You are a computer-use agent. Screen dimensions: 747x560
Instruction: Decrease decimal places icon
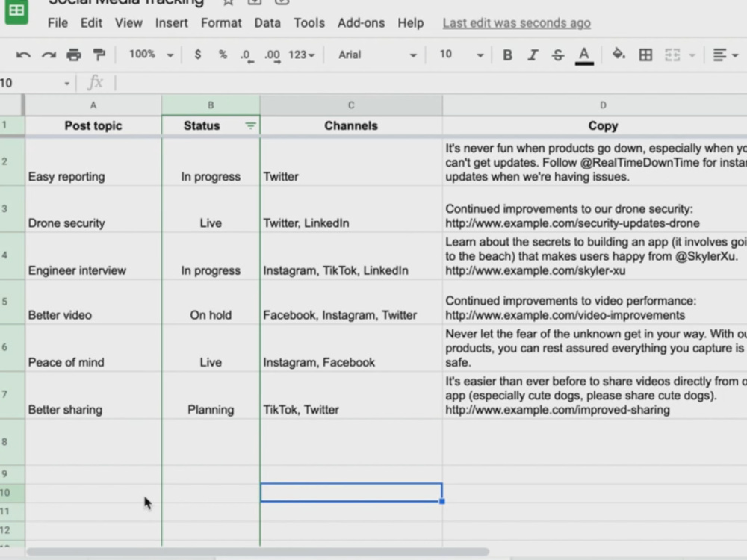247,56
